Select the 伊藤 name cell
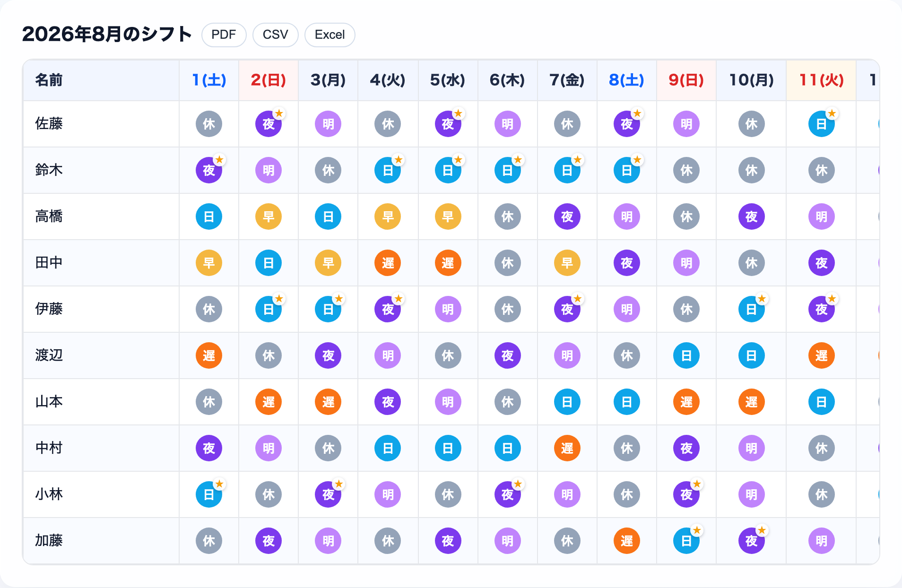 point(101,309)
